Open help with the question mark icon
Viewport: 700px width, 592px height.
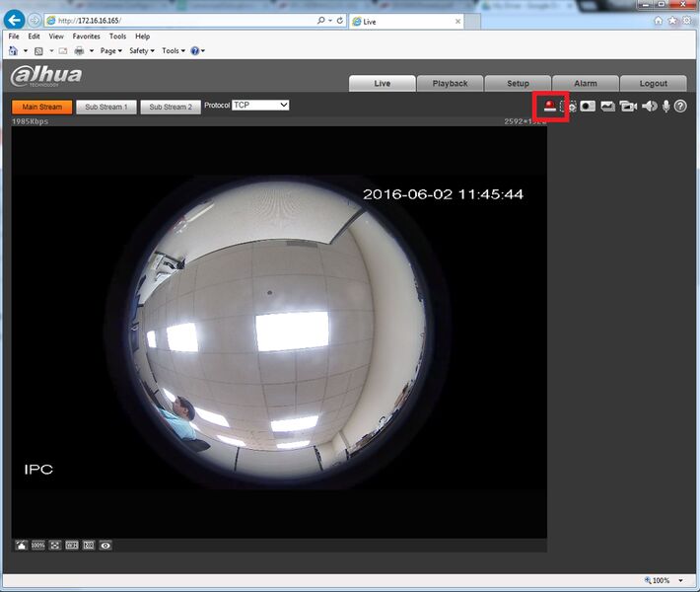click(x=680, y=107)
